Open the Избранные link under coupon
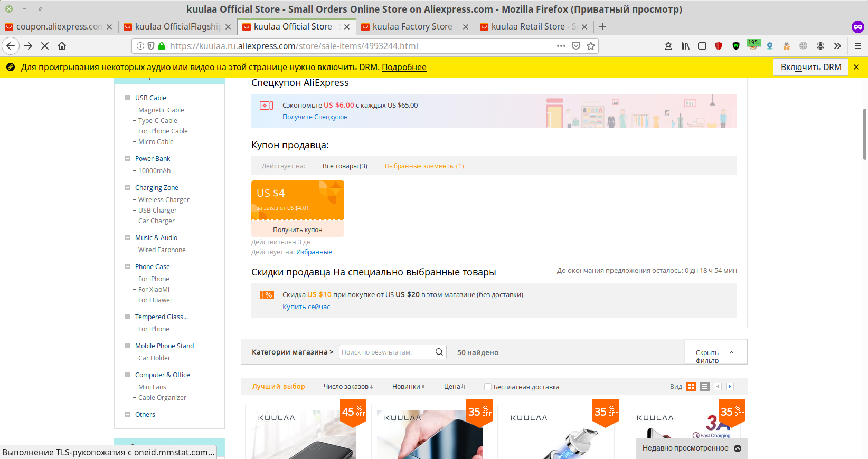This screenshot has height=459, width=868. point(314,252)
